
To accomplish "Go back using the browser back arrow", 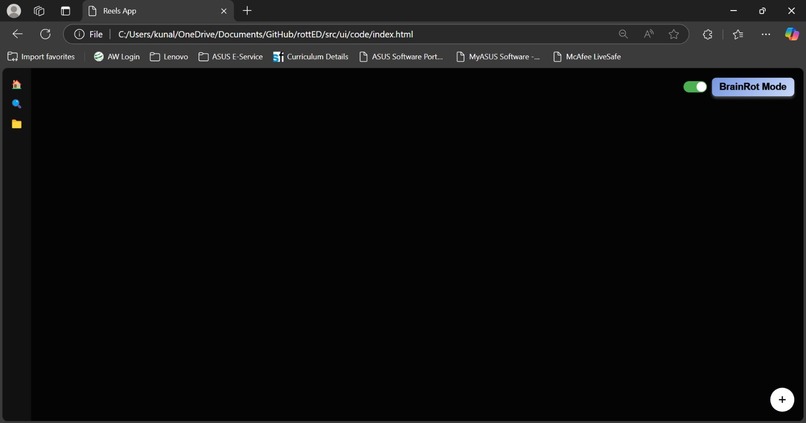I will point(17,34).
